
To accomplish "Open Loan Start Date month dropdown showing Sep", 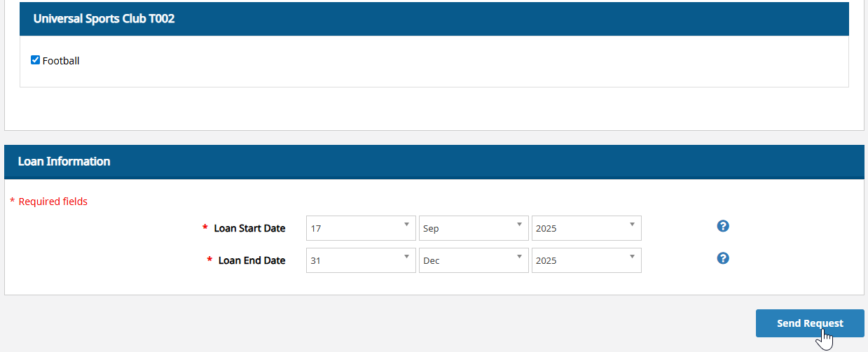I will [x=474, y=228].
